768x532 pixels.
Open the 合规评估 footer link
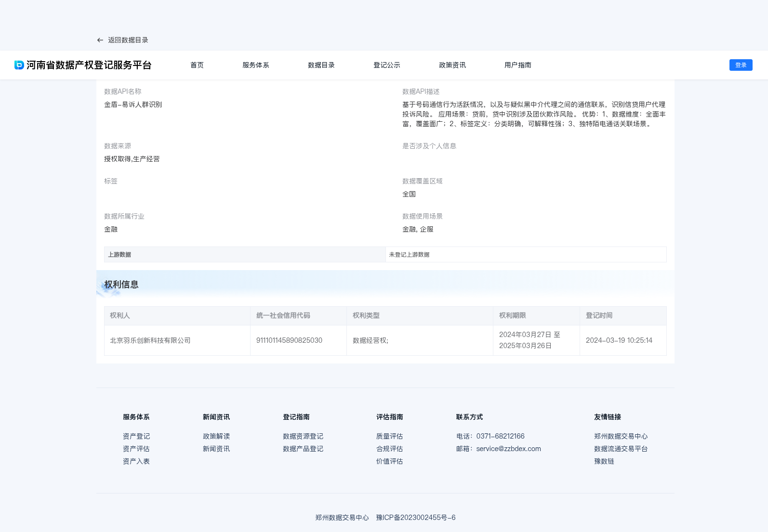pos(390,449)
